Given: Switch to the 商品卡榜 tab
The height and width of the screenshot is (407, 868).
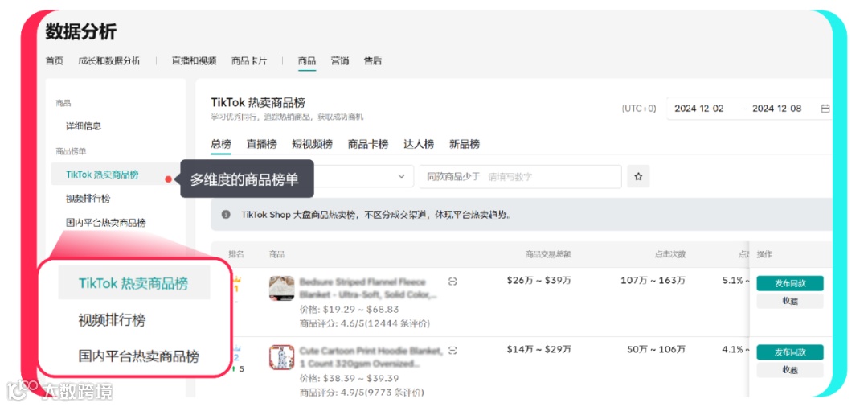Looking at the screenshot, I should click(x=368, y=145).
